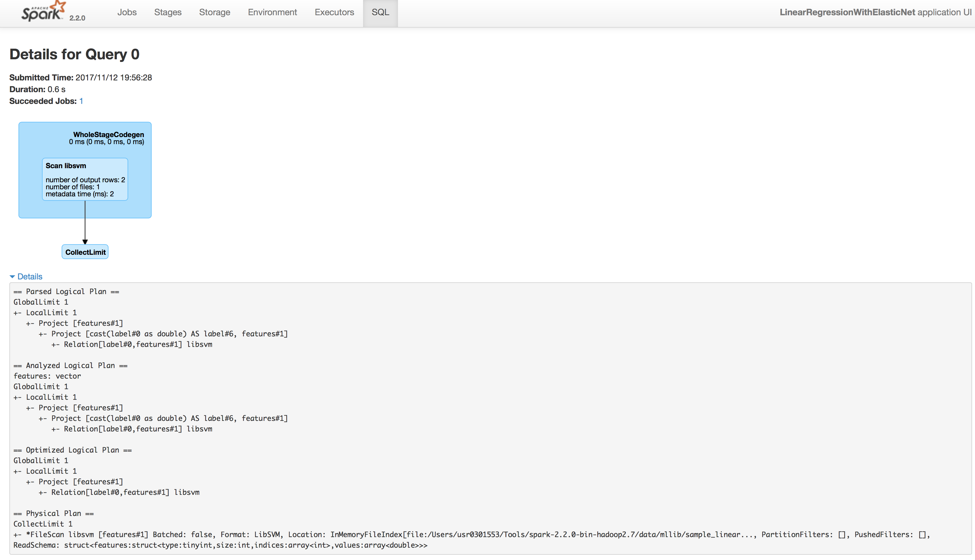The width and height of the screenshot is (975, 560).
Task: Select the SQL tab
Action: tap(380, 12)
